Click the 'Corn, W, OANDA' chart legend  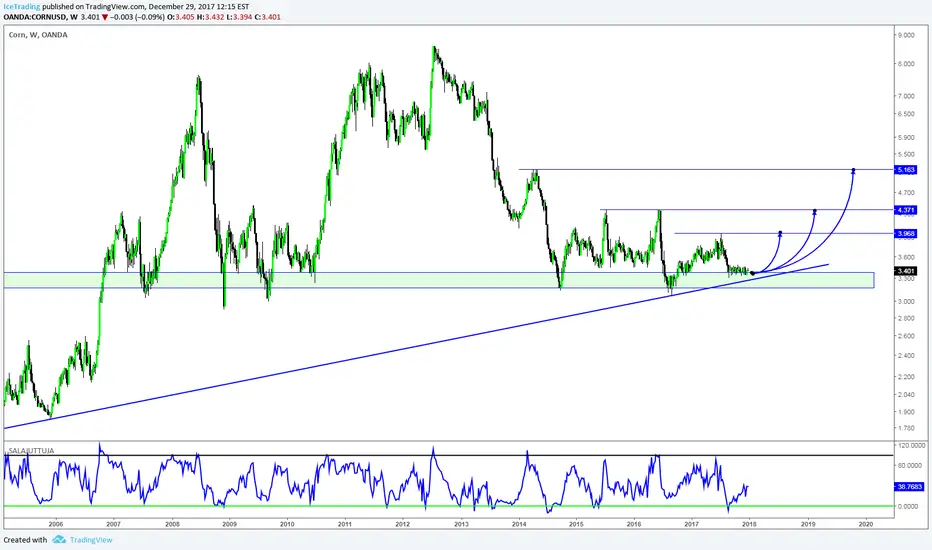(x=38, y=35)
